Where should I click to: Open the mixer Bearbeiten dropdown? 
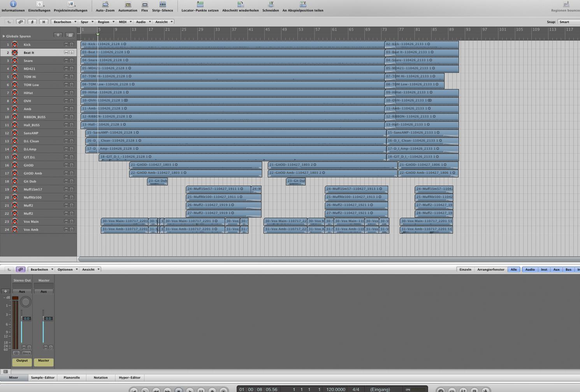pos(41,269)
